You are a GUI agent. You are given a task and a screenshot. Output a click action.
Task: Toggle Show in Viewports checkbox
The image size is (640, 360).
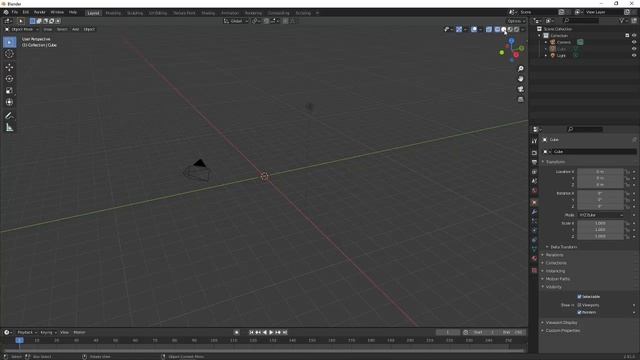pos(579,305)
